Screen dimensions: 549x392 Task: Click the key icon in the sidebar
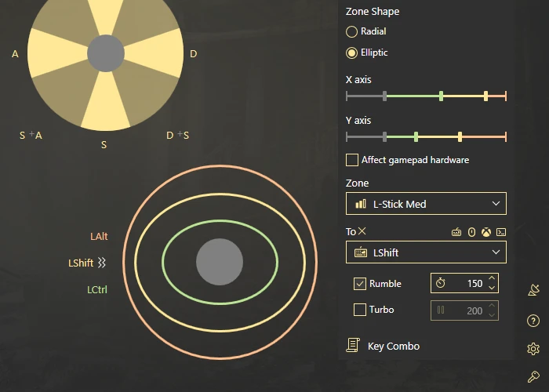click(x=533, y=376)
